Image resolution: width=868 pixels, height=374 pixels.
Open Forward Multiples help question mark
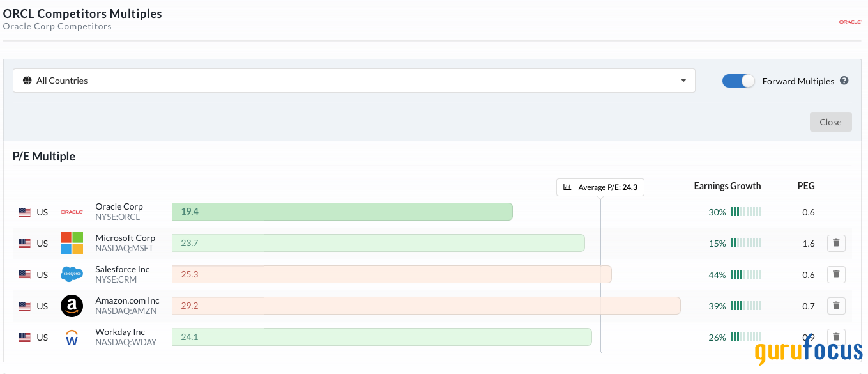[844, 81]
